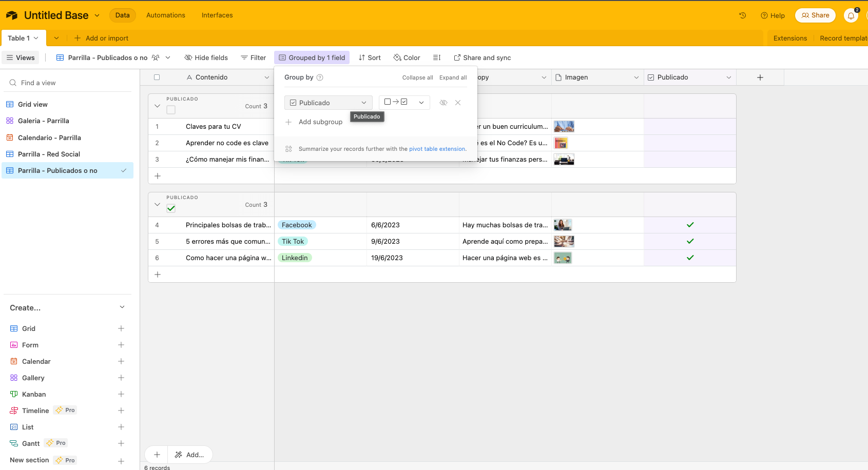868x470 pixels.
Task: Open notifications bell icon
Action: click(x=851, y=15)
